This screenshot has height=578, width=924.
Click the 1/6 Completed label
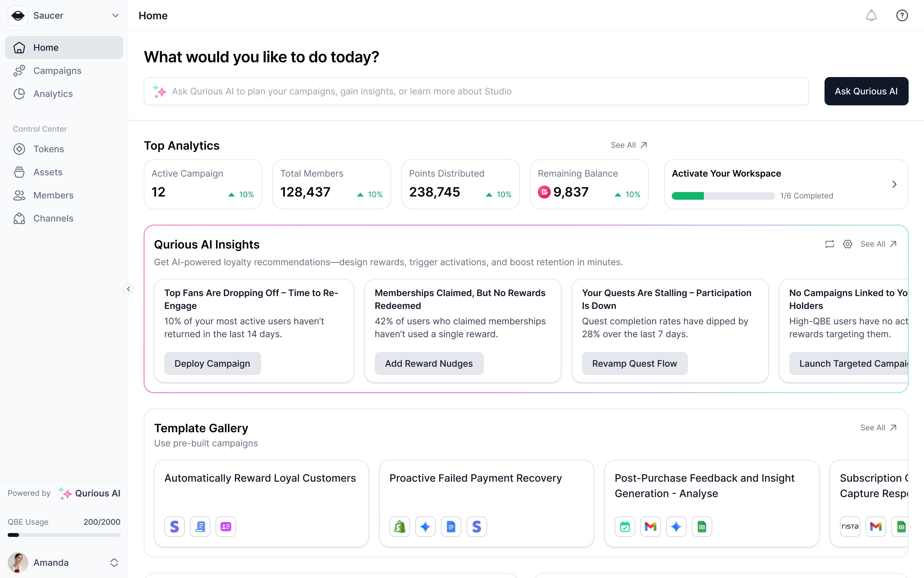click(806, 196)
